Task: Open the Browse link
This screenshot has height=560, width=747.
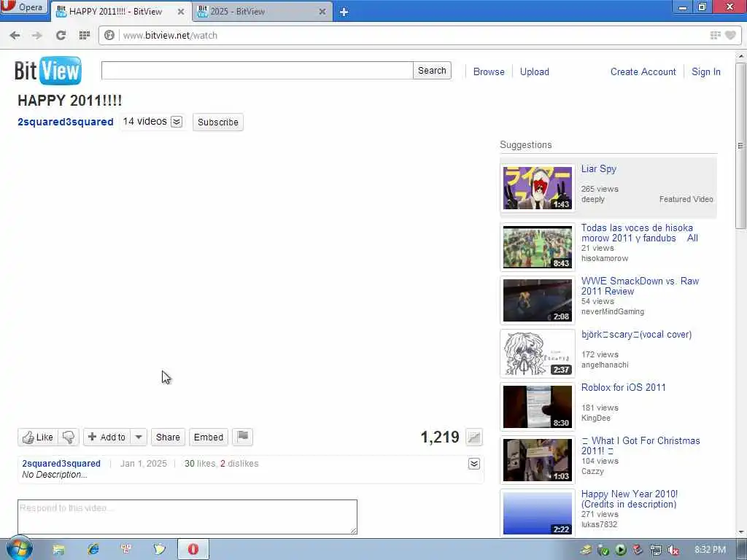Action: 489,71
